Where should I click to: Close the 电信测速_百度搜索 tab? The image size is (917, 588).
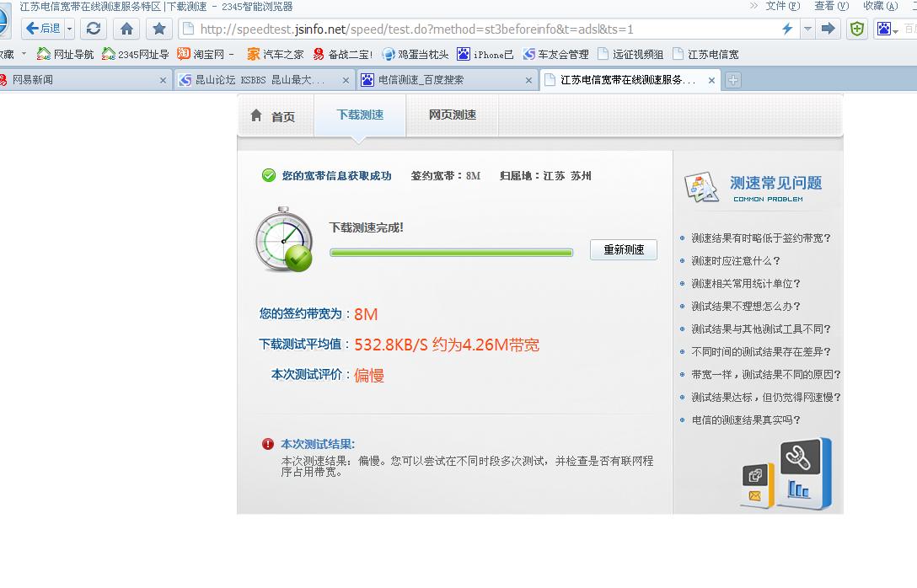click(x=528, y=81)
